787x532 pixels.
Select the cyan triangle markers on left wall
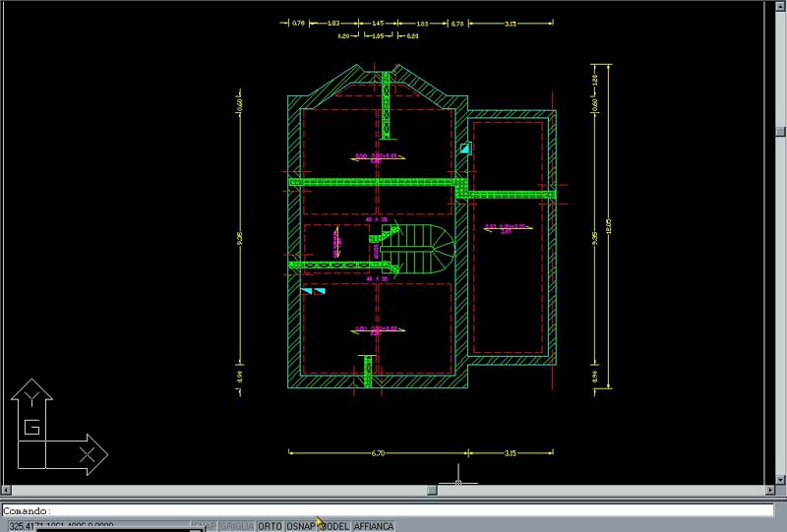313,291
